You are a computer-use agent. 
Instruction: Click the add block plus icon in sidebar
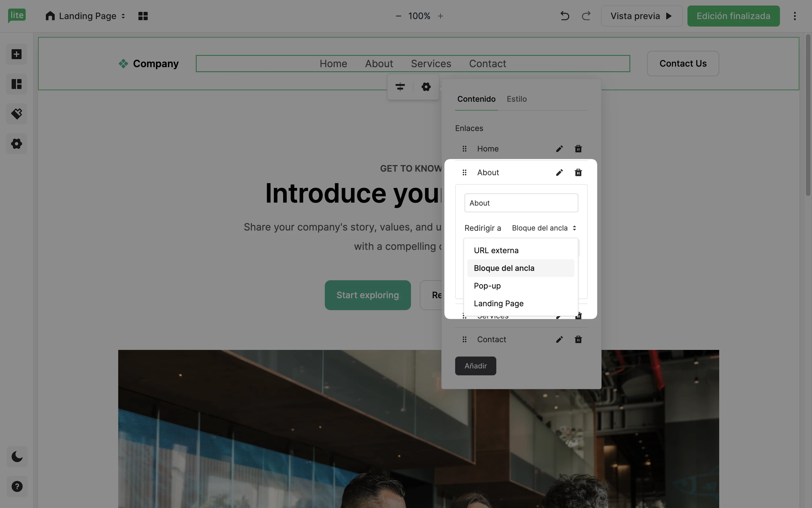[x=17, y=54]
